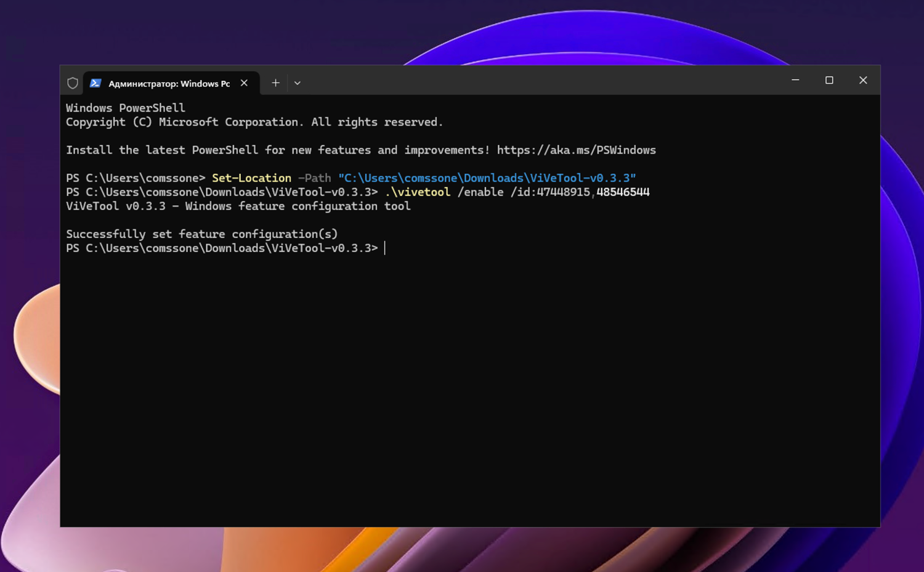Click the PowerShell icon on the tab
The height and width of the screenshot is (572, 924).
coord(95,83)
